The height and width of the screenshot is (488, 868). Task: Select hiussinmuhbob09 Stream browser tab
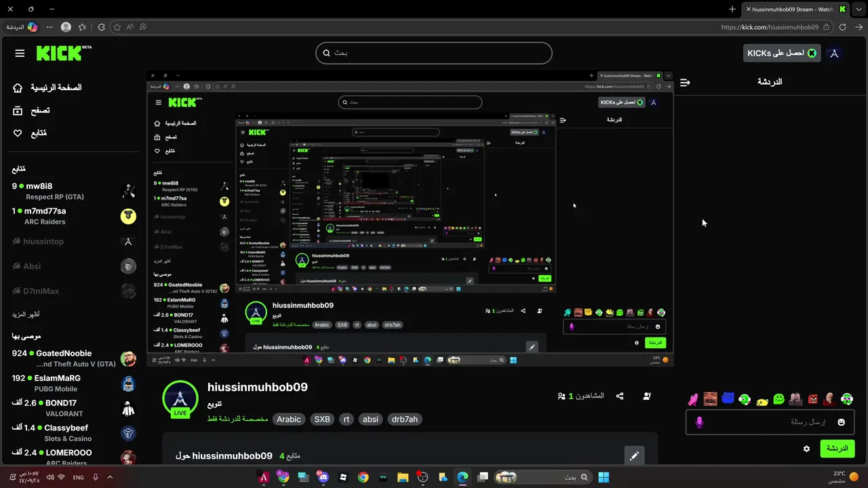pos(795,9)
